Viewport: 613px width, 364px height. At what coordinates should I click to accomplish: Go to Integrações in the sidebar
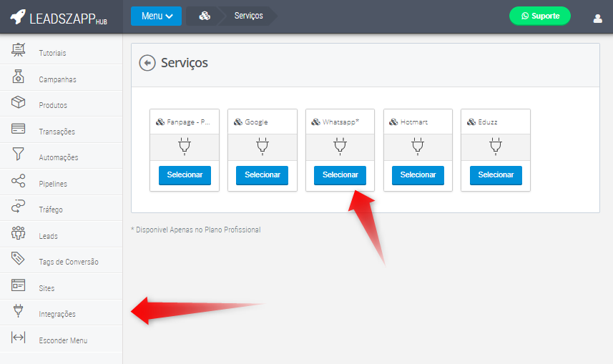57,314
